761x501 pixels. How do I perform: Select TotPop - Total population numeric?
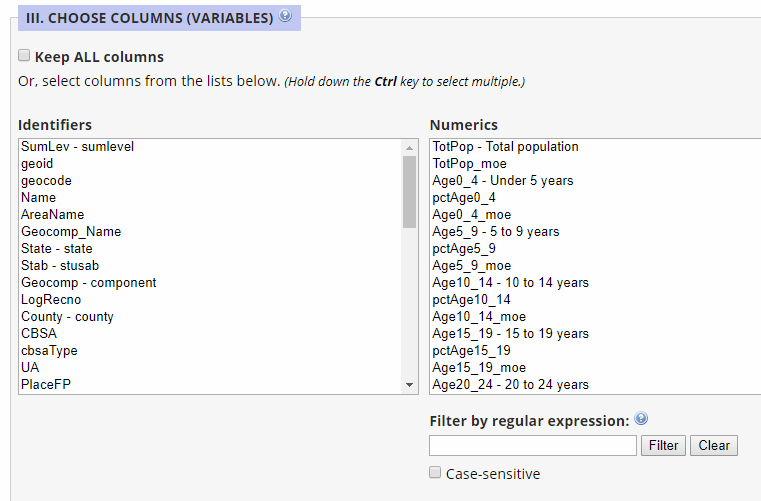505,147
